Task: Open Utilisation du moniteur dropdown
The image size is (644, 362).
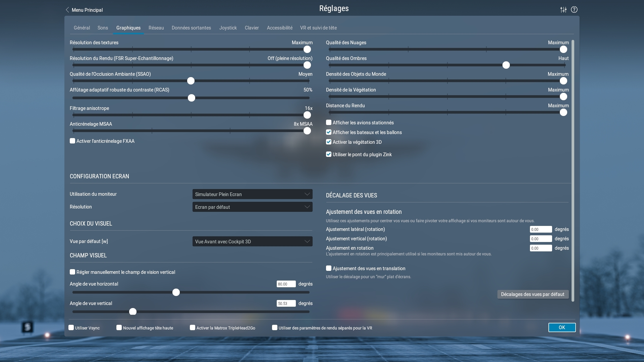Action: pyautogui.click(x=252, y=194)
